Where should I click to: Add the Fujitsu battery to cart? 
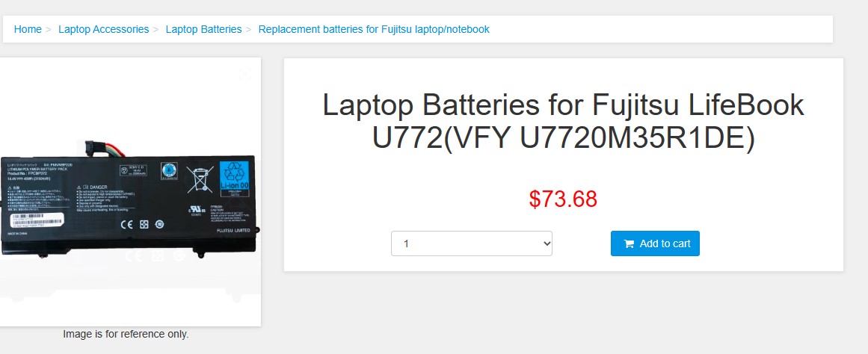[655, 243]
